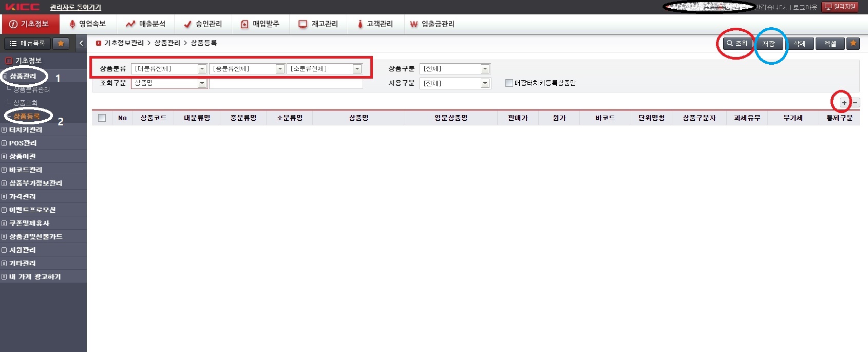
Task: Click the star favorite icon beside 메뉴목록
Action: pyautogui.click(x=61, y=44)
